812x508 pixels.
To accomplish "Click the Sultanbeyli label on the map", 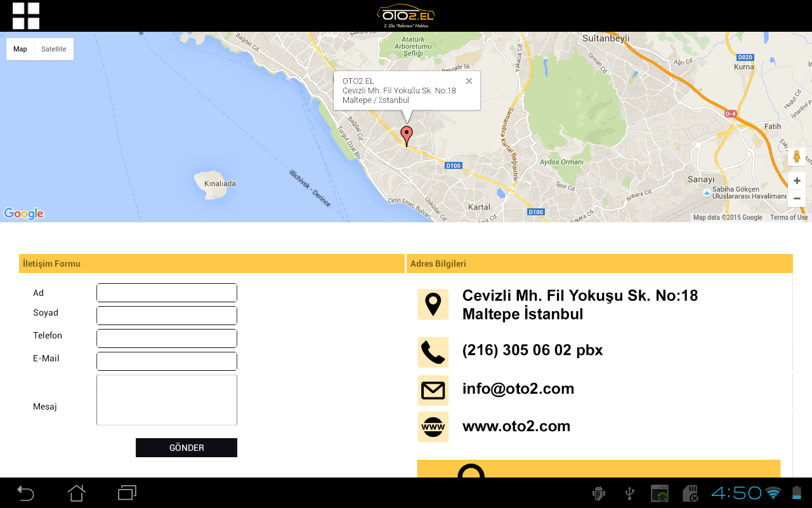I will (606, 38).
